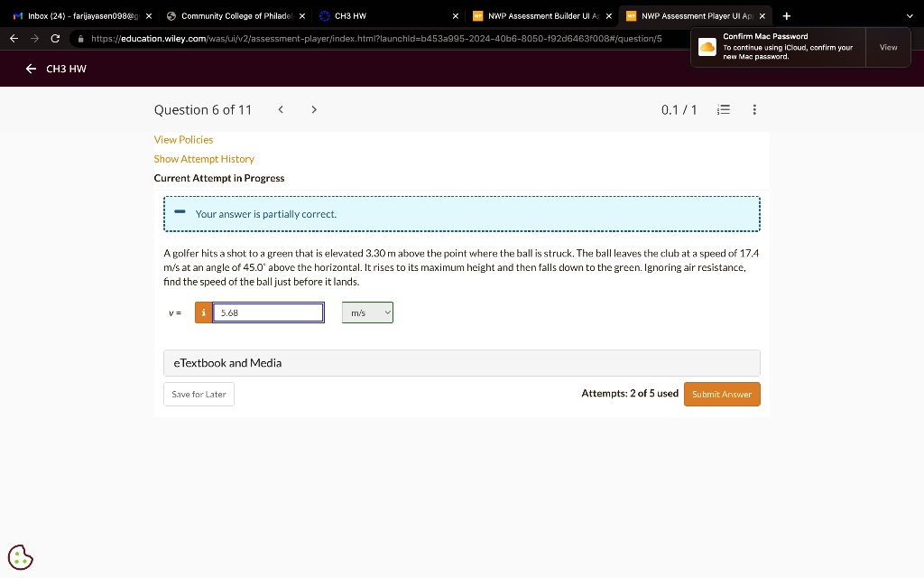Click the info icon beside the answer field

tap(202, 312)
